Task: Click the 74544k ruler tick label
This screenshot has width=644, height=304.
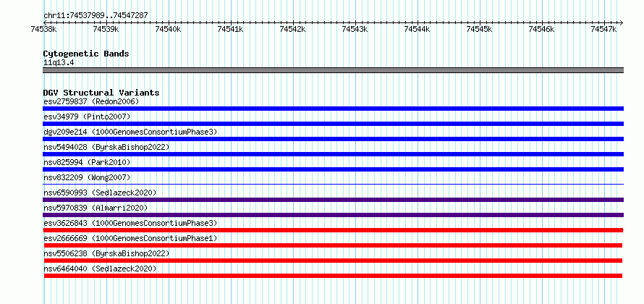Action: (x=418, y=29)
